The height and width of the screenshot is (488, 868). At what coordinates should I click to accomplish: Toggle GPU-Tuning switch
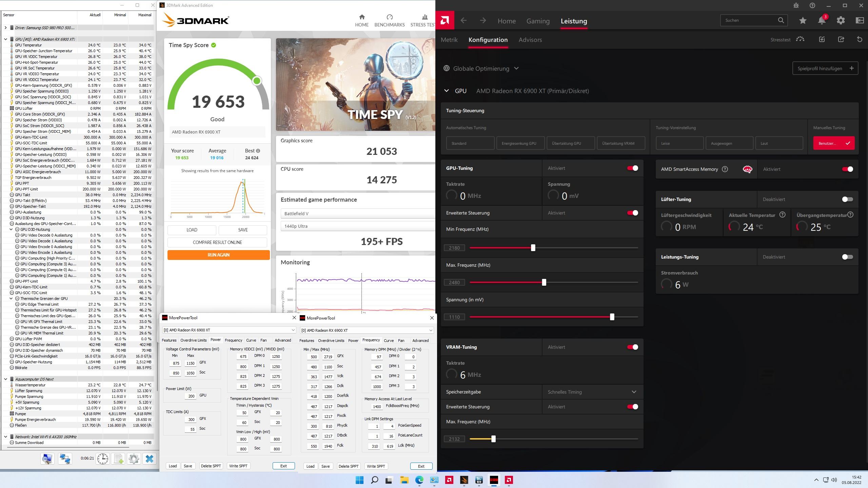(x=633, y=168)
